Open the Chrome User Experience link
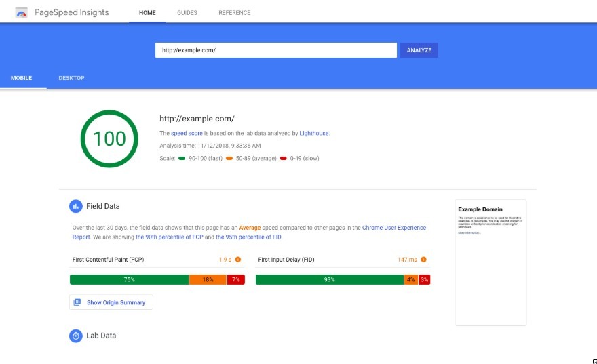 pos(394,228)
